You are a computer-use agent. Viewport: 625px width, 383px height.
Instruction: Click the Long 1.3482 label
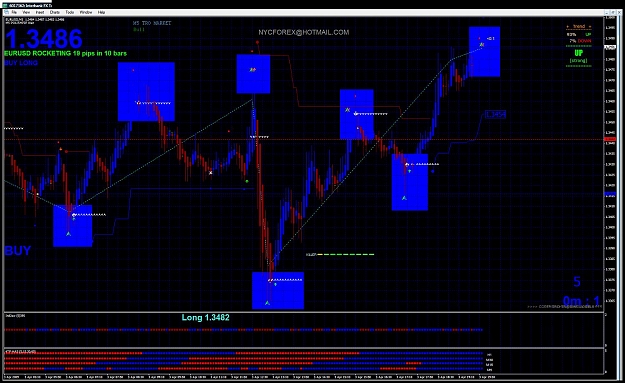(206, 318)
